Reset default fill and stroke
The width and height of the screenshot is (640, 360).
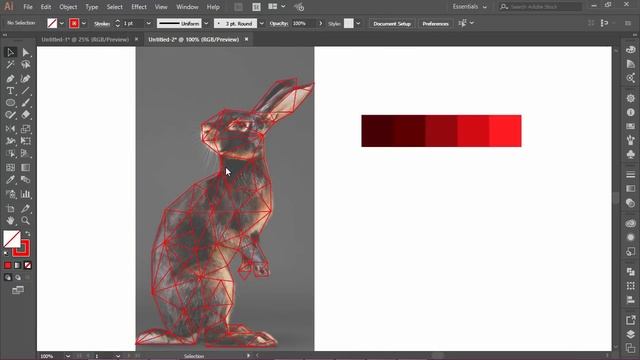(x=6, y=254)
